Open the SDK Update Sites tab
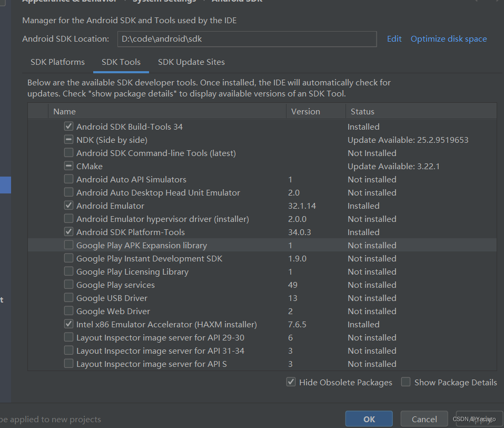This screenshot has height=428, width=504. pos(191,62)
